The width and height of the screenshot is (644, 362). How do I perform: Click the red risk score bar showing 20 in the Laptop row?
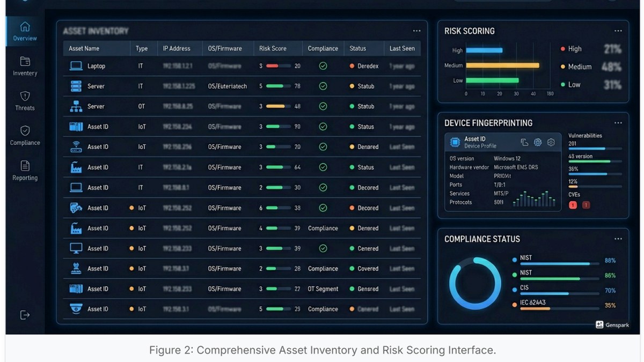pos(278,66)
